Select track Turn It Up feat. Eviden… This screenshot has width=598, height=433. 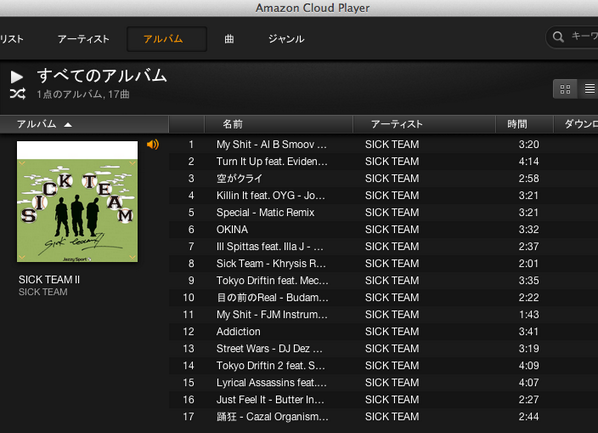click(272, 161)
